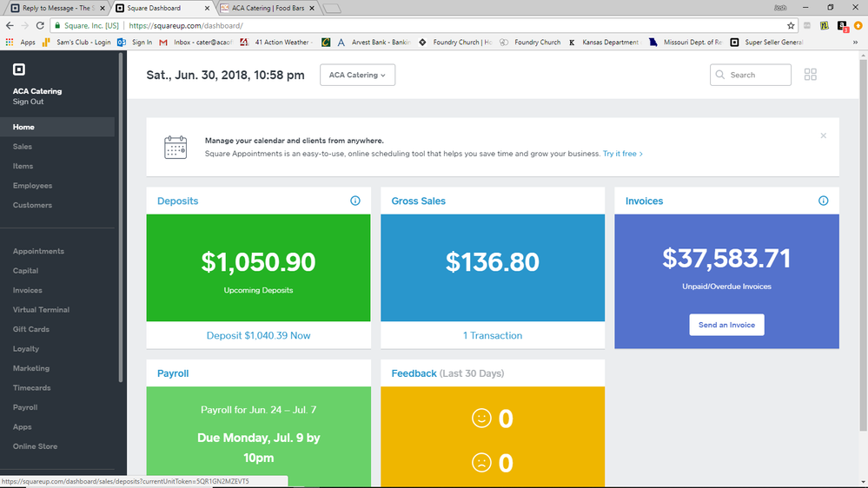Click the Try it free link
The height and width of the screenshot is (488, 868).
click(622, 154)
